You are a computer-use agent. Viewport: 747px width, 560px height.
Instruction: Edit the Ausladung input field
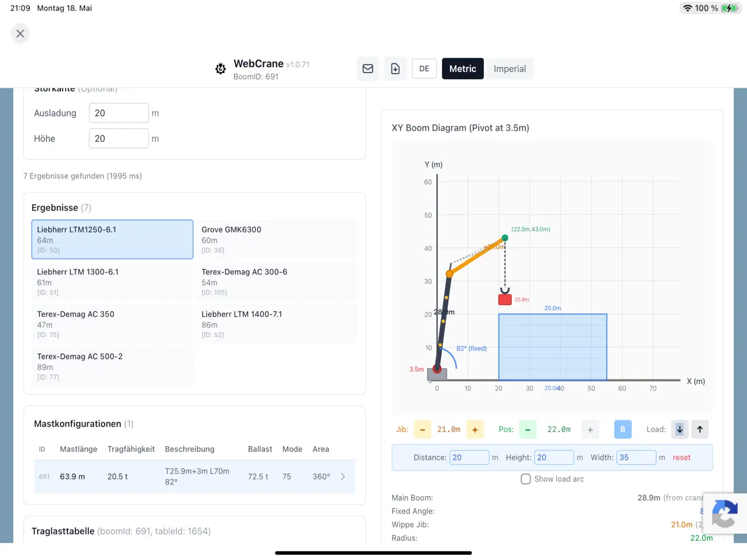tap(119, 113)
